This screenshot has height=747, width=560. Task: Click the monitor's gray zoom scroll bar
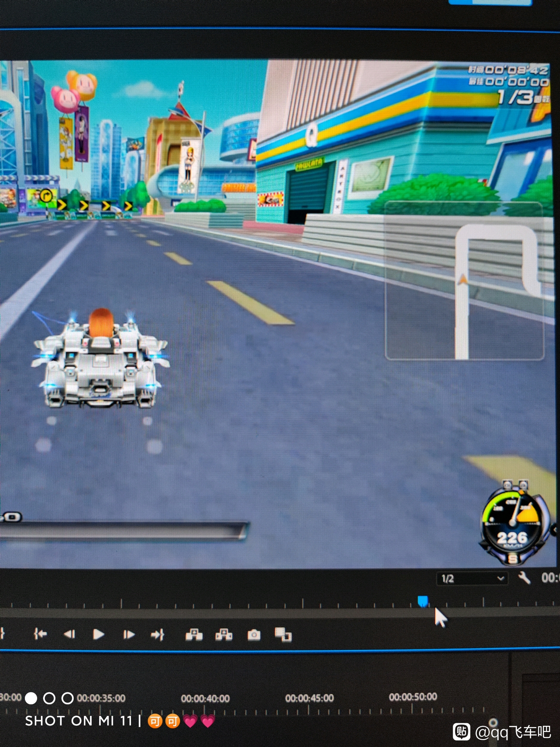[280, 613]
